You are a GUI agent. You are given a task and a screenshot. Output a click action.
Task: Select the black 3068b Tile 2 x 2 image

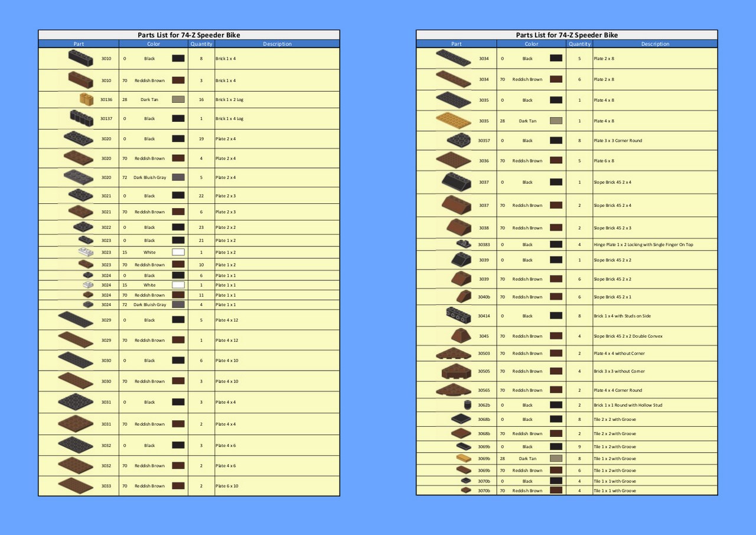point(461,419)
